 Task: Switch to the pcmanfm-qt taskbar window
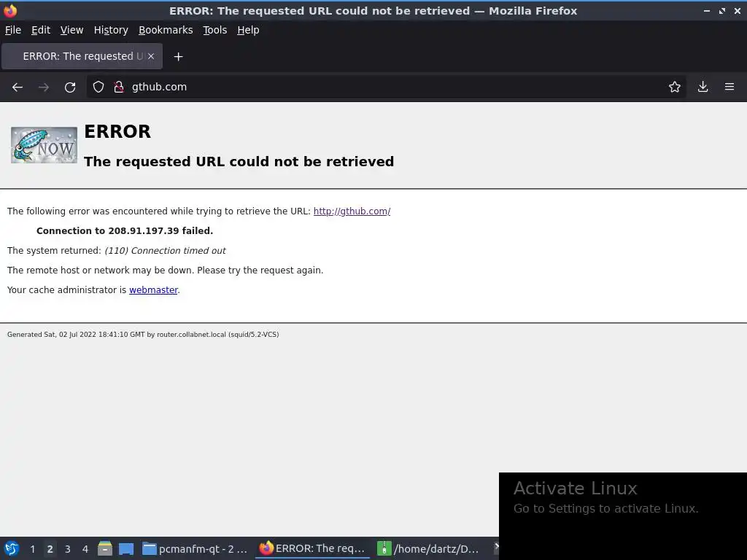coord(196,549)
